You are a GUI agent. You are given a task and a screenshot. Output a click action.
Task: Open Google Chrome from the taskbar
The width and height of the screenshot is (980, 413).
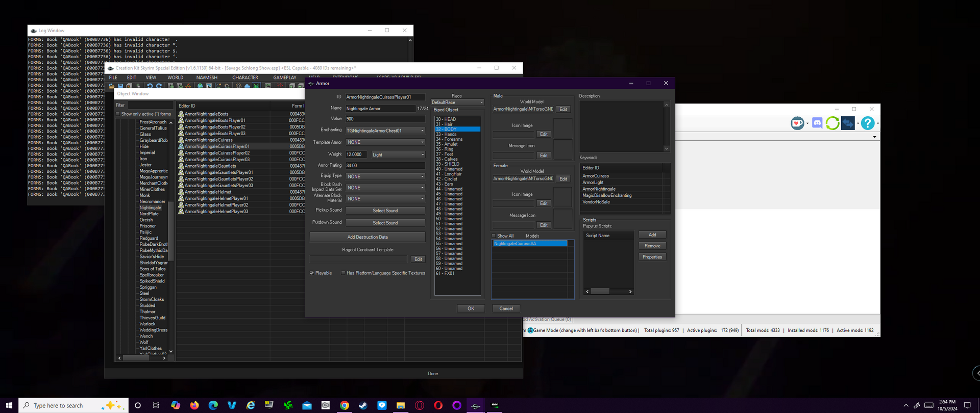(345, 405)
